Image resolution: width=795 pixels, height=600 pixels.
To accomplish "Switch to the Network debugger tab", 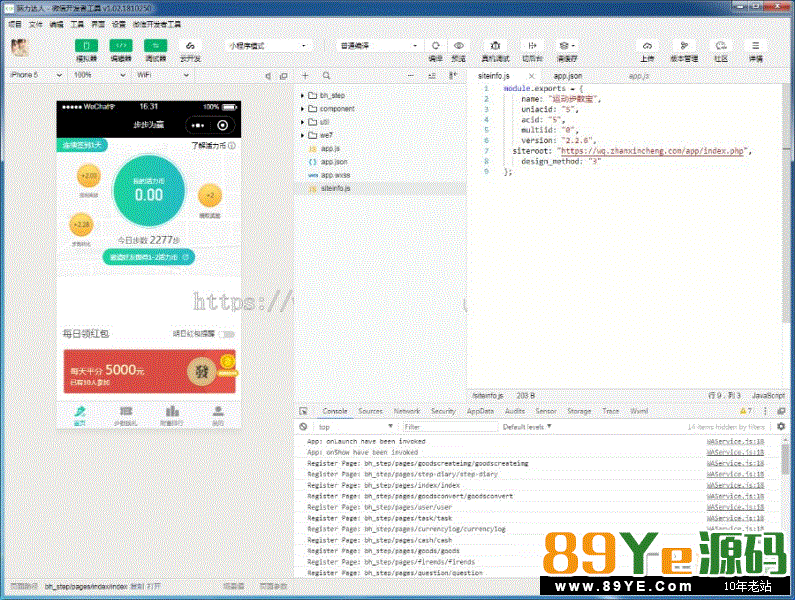I will click(406, 411).
